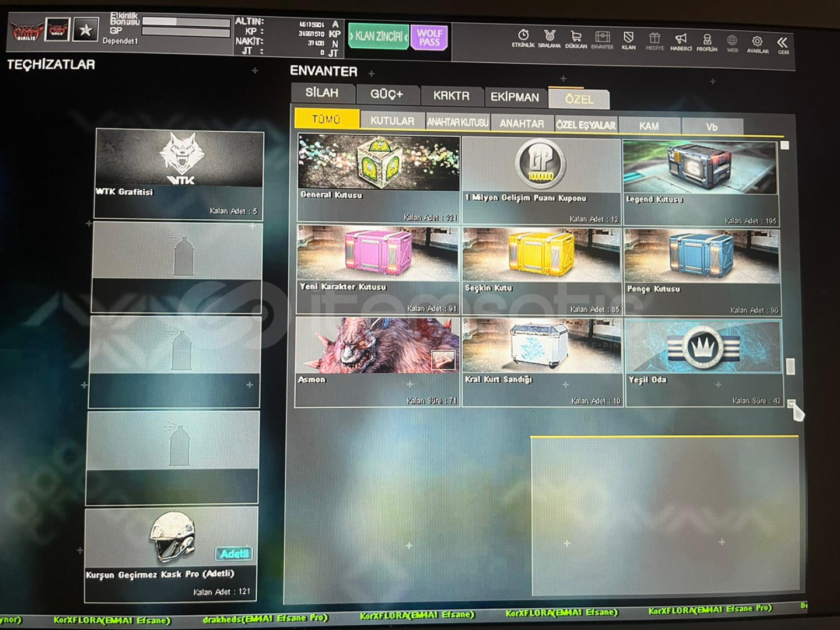Open the Ayarlar settings gear
This screenshot has width=840, height=630.
point(757,44)
